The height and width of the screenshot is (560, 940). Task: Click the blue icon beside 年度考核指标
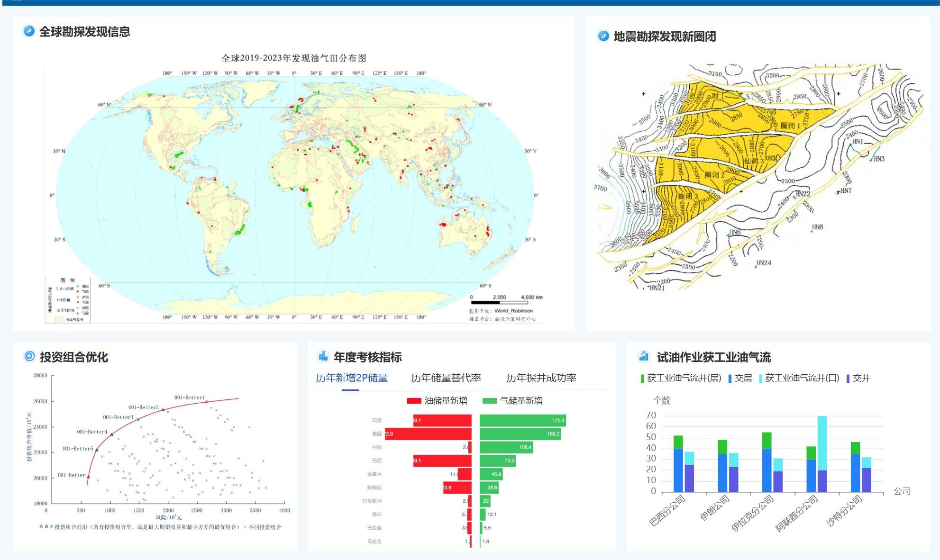coord(323,356)
